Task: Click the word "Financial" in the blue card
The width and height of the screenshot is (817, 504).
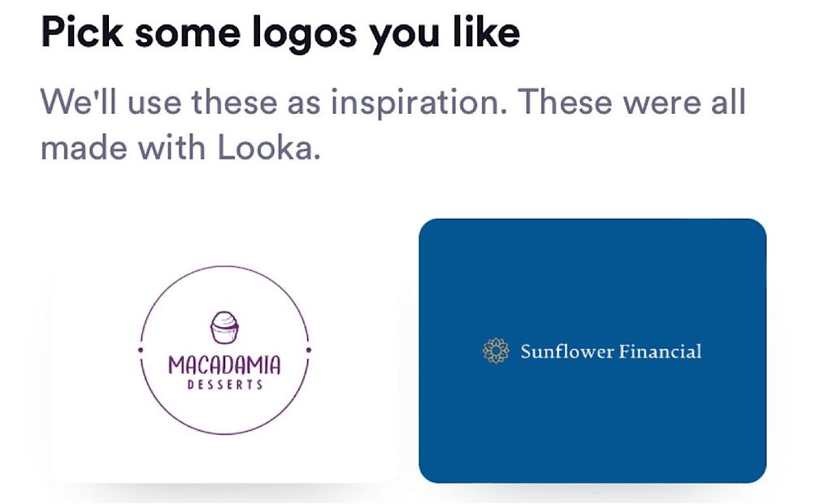Action: pyautogui.click(x=659, y=352)
